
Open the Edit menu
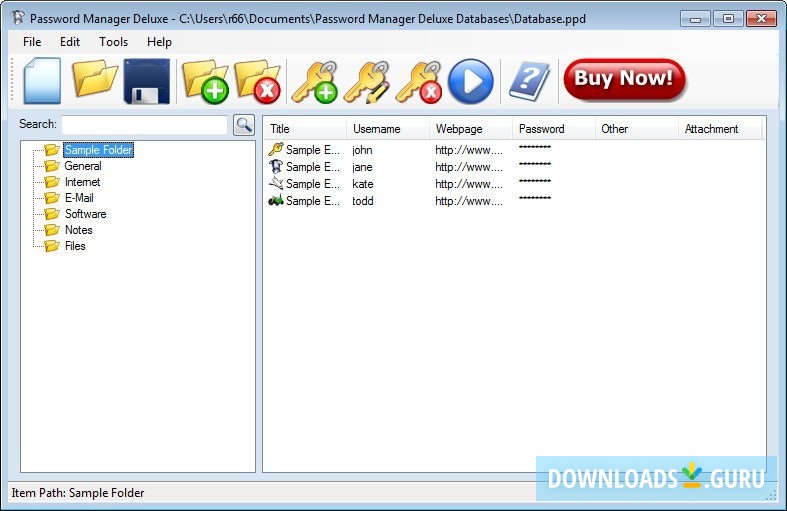(x=70, y=42)
